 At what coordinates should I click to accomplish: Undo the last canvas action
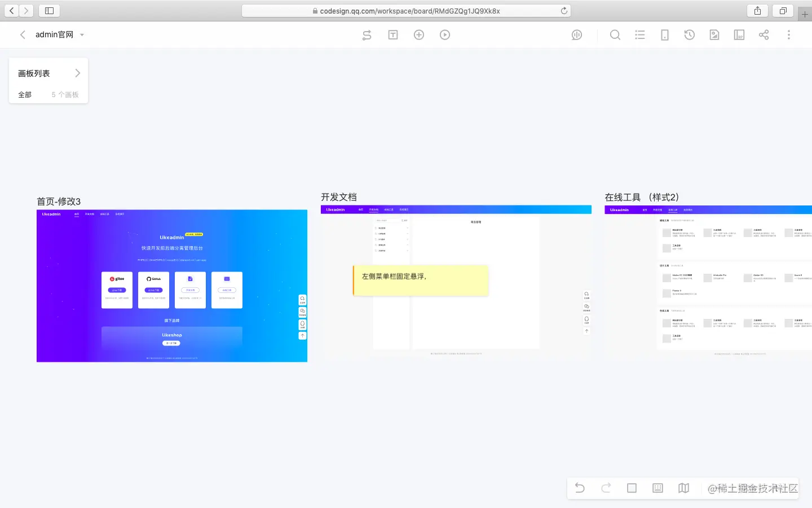[580, 488]
